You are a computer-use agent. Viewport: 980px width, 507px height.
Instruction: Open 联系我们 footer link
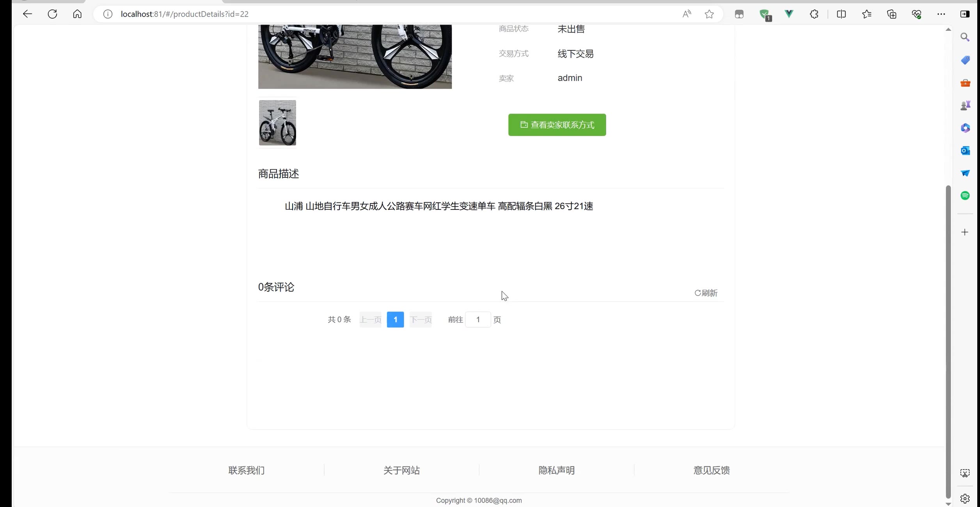(x=246, y=470)
